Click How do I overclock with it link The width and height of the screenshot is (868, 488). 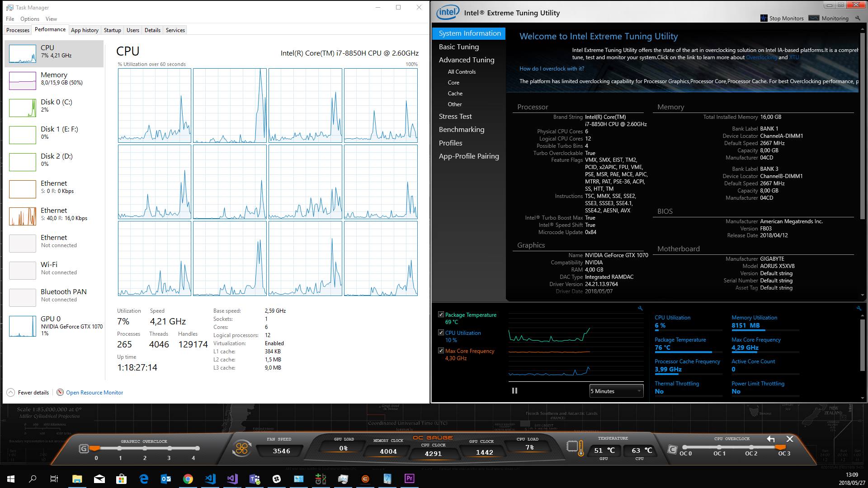pyautogui.click(x=552, y=69)
